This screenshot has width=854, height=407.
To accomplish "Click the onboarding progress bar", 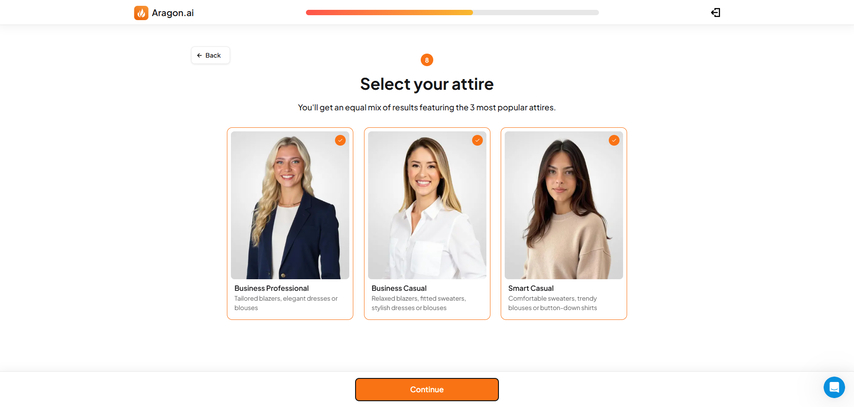I will [x=452, y=13].
